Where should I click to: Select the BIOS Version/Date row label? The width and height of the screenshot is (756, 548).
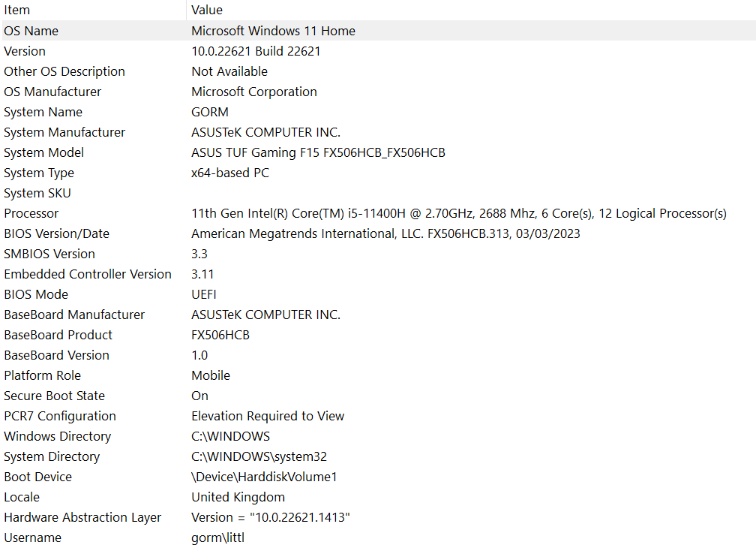tap(57, 233)
